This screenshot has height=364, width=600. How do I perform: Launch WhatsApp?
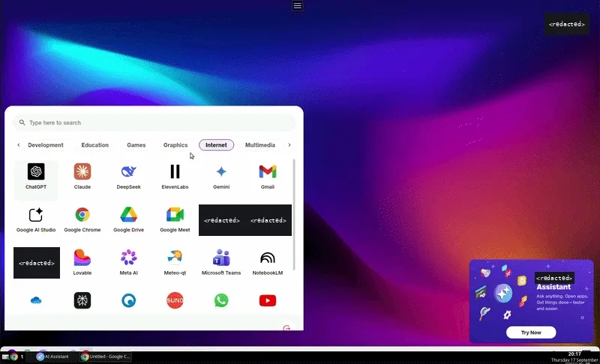coord(221,300)
